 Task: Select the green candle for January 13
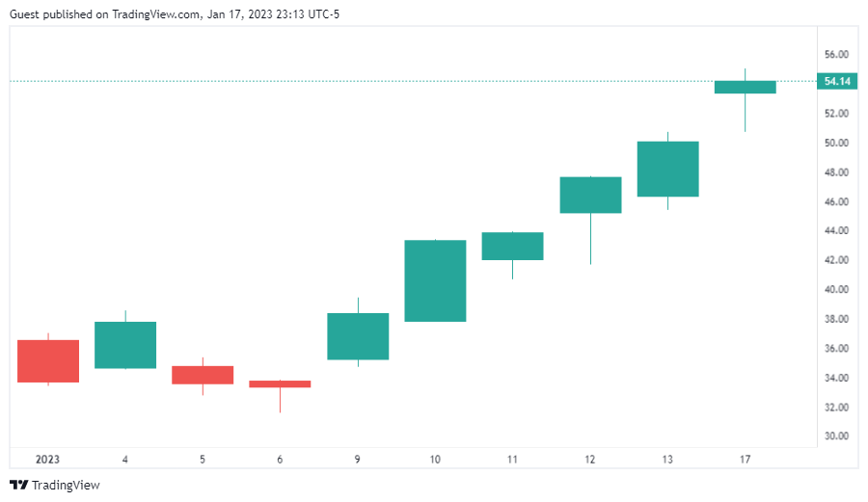point(667,169)
